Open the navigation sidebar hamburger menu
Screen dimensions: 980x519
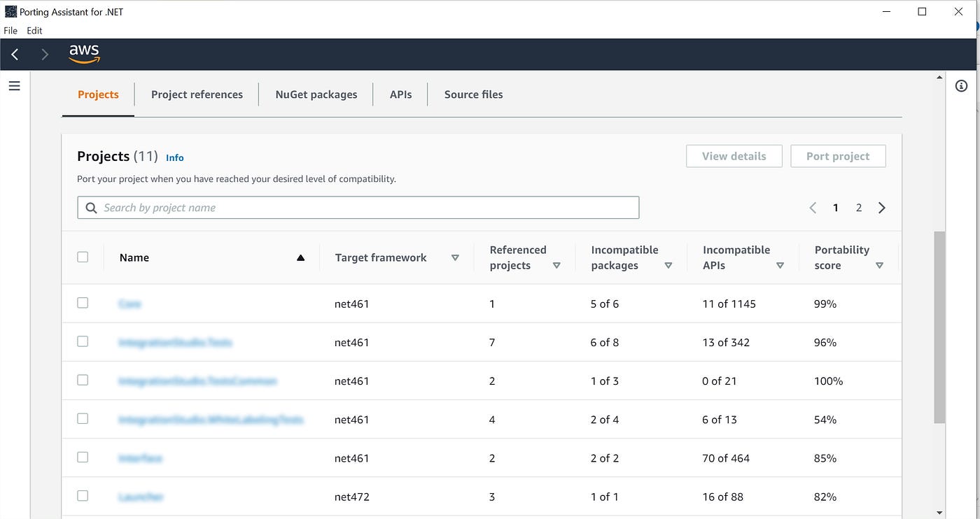(15, 85)
